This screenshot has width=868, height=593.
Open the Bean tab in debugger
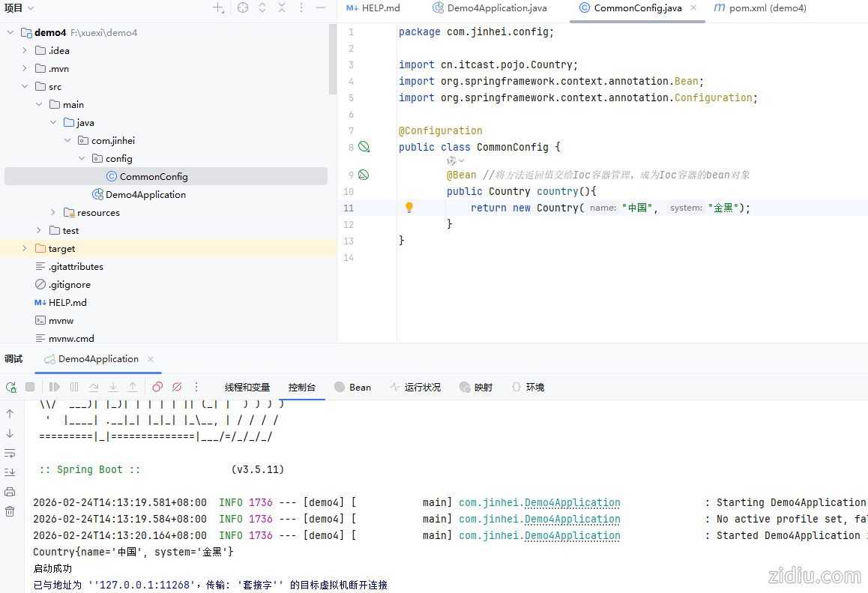coord(352,388)
